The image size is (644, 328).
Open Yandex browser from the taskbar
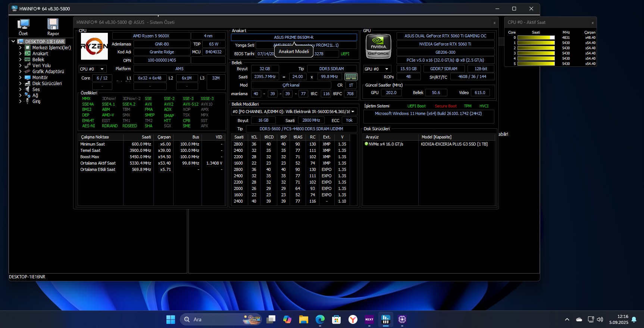pyautogui.click(x=353, y=319)
